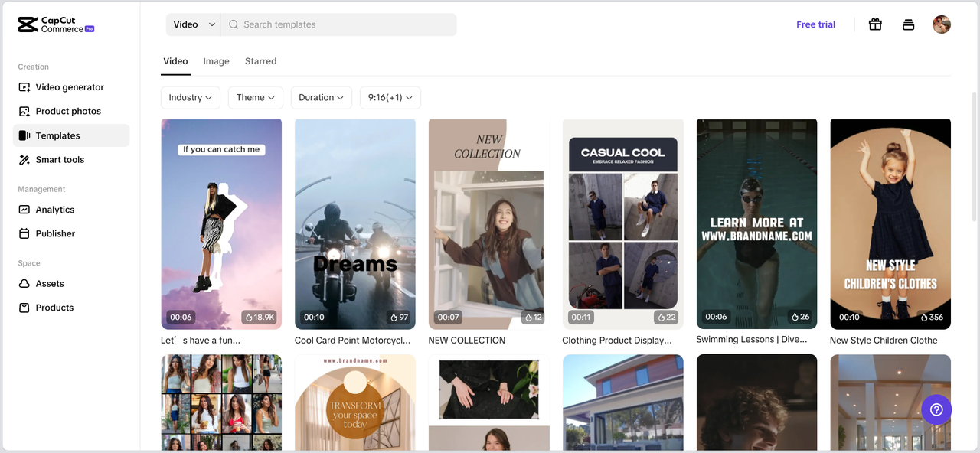
Task: Click the 'Swimming Lessons | Dive...' title
Action: pos(750,340)
